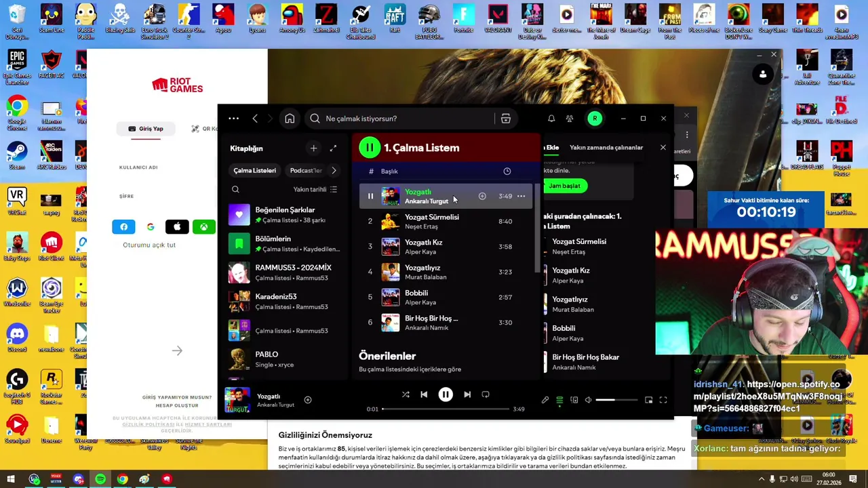
Task: Open the green R profile avatar
Action: 595,119
